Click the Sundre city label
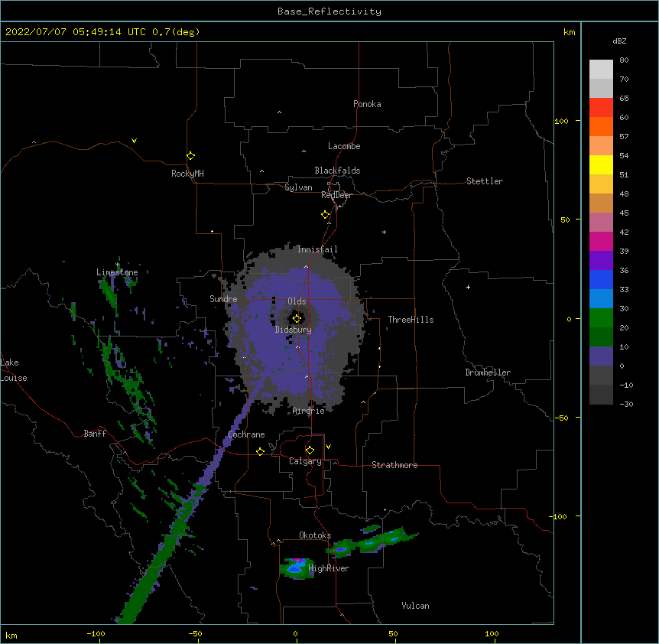 223,299
